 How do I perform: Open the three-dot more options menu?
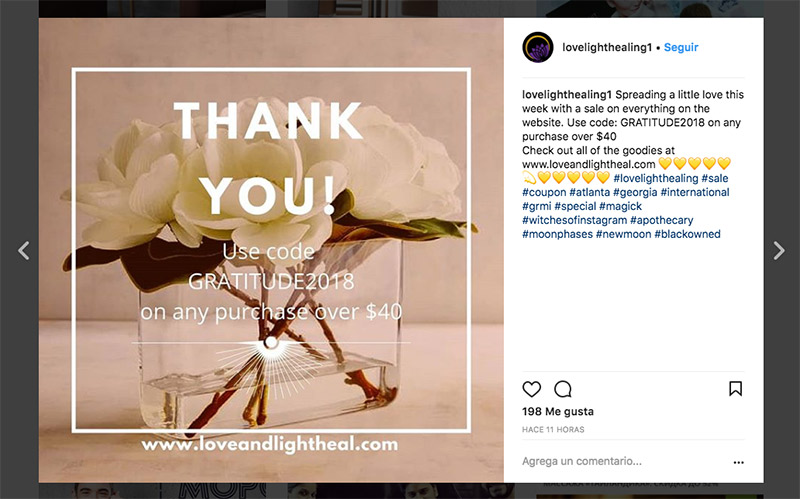[738, 462]
